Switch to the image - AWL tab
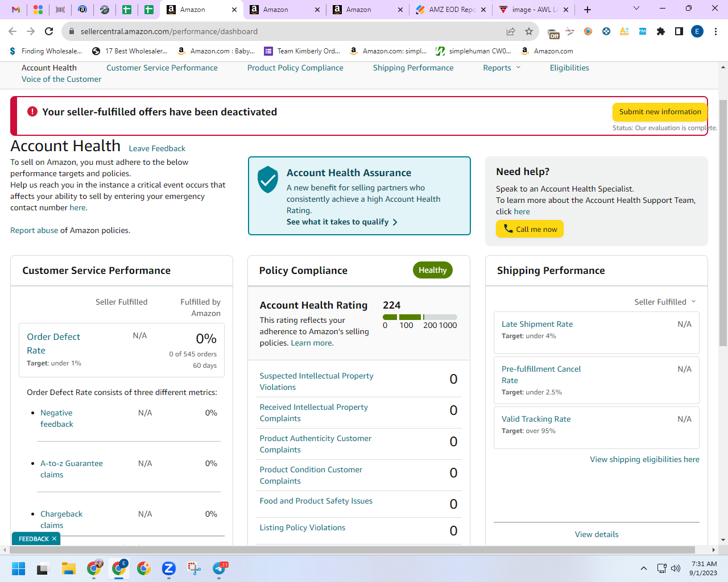 (x=534, y=10)
